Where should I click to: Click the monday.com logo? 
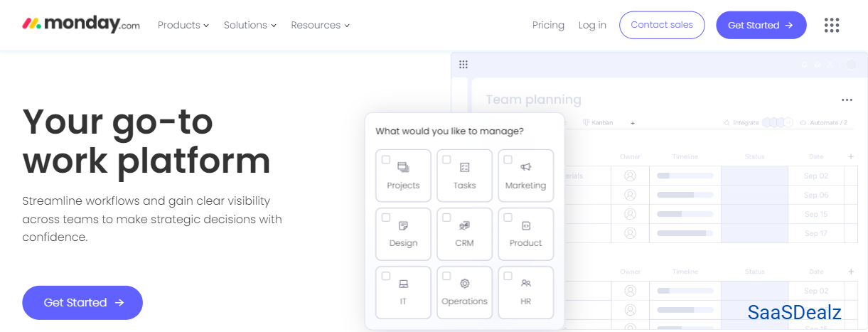(81, 24)
